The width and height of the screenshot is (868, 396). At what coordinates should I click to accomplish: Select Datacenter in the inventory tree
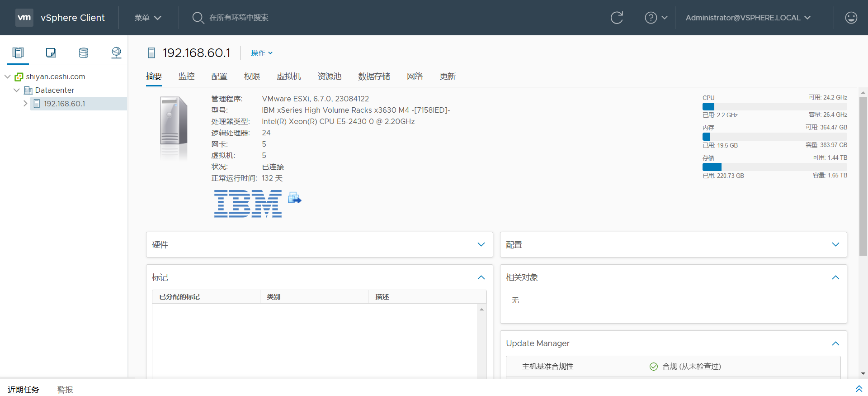[55, 90]
